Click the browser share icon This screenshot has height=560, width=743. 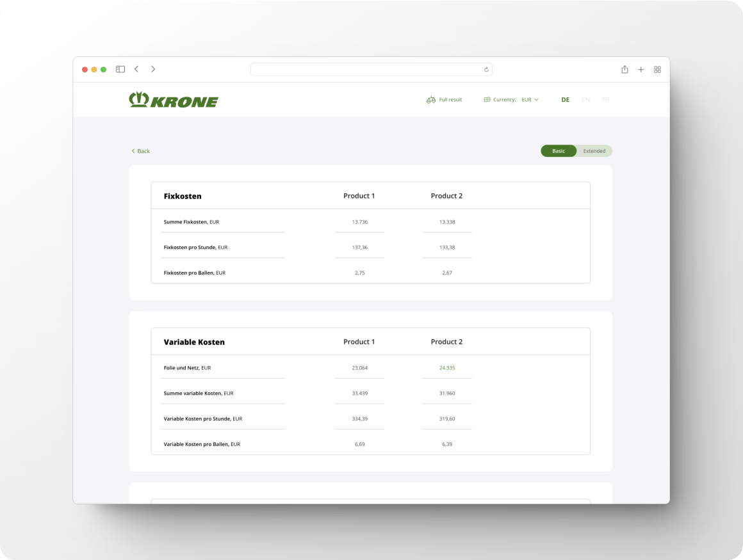(625, 69)
